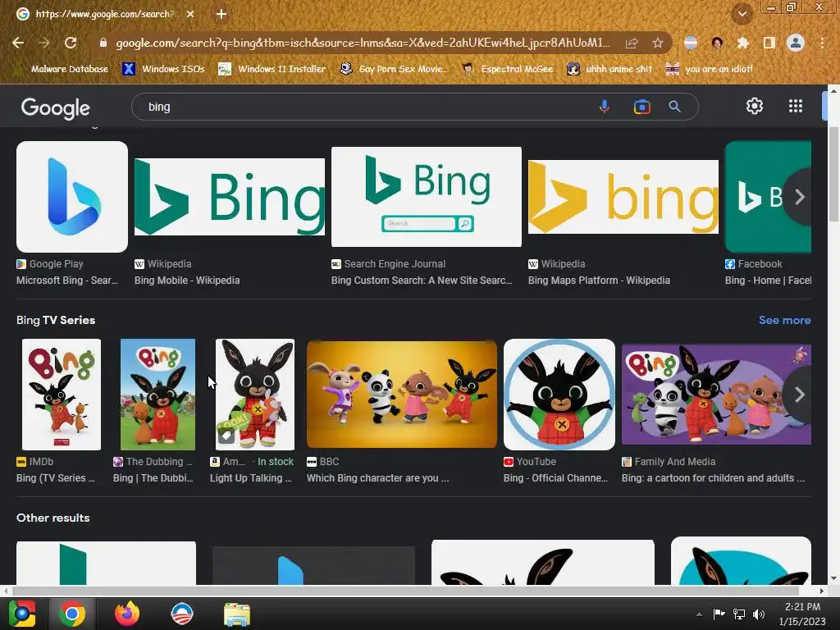Click the Chrome taskbar icon
Viewport: 840px width, 630px height.
coord(72,614)
